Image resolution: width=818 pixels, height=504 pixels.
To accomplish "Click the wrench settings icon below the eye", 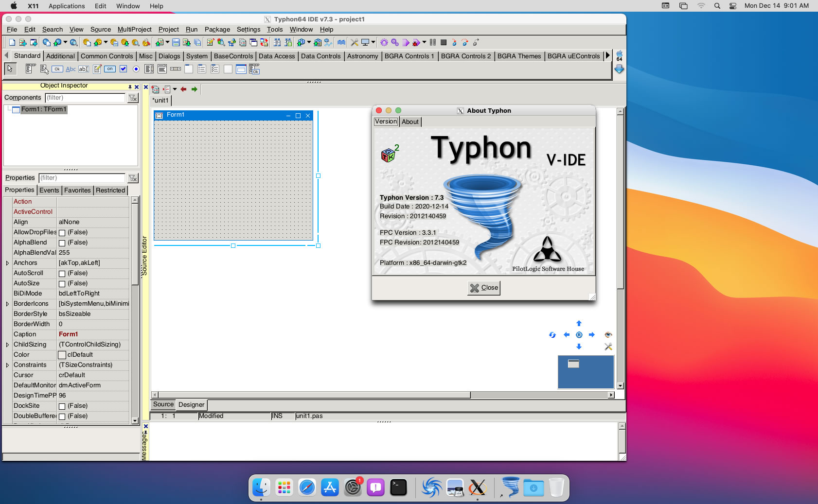I will point(608,347).
